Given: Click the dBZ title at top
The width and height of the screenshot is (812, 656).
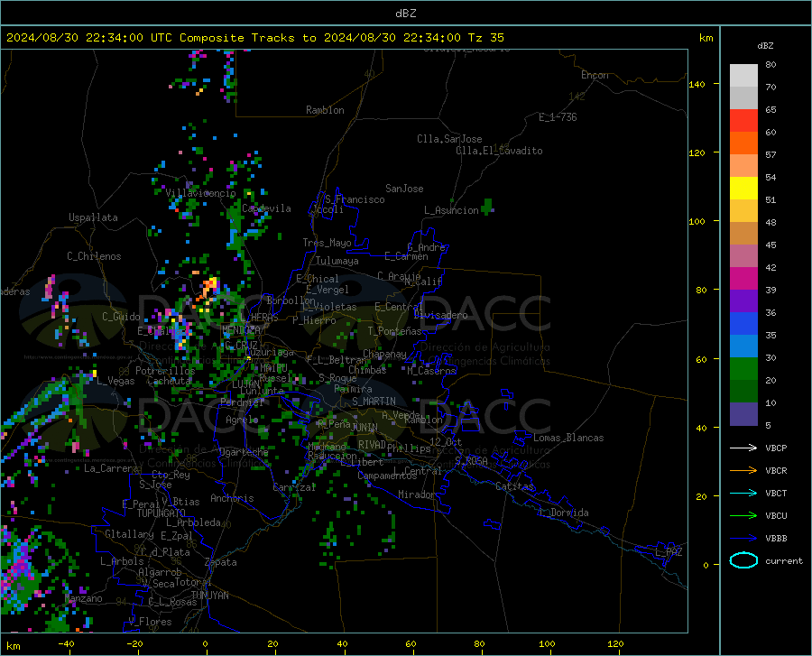Looking at the screenshot, I should pos(405,14).
